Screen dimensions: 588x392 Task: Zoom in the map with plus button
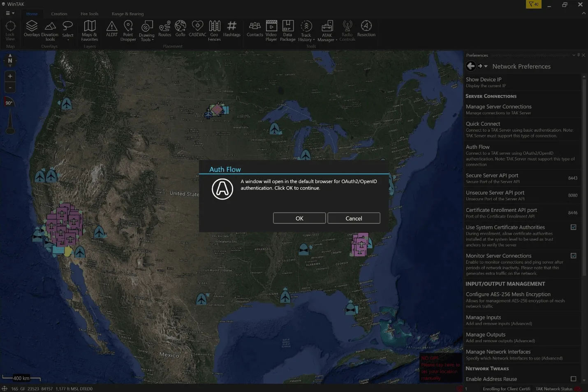pyautogui.click(x=10, y=76)
